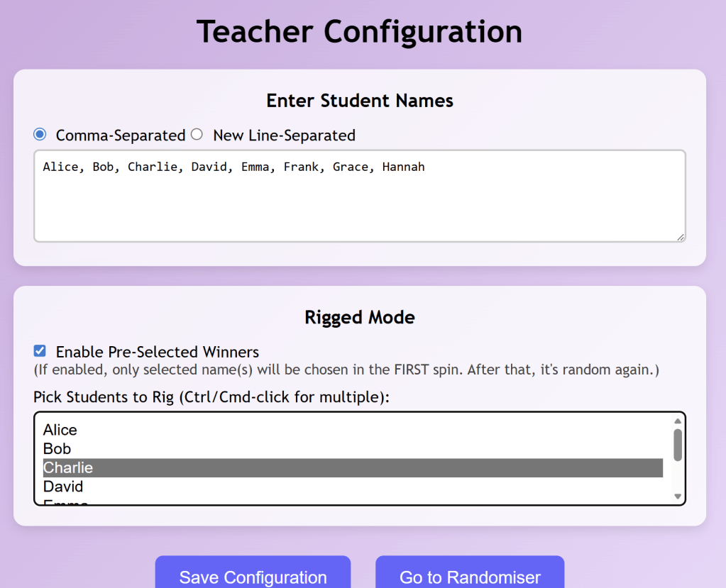The height and width of the screenshot is (588, 726).
Task: Select the Comma-Separated radio button
Action: 40,135
